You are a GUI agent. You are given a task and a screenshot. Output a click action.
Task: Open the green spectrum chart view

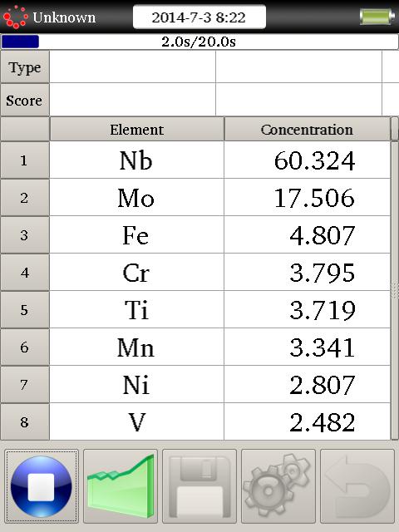point(121,486)
